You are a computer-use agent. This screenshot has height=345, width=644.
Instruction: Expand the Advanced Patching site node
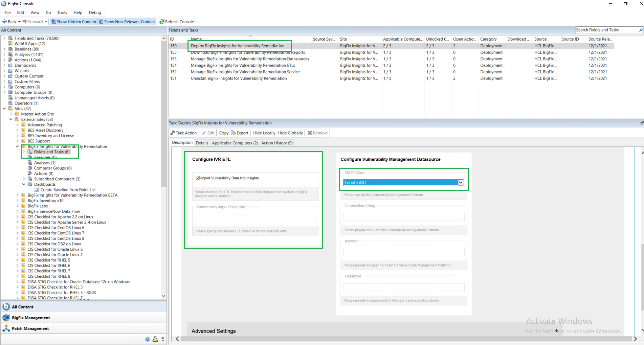pos(17,125)
